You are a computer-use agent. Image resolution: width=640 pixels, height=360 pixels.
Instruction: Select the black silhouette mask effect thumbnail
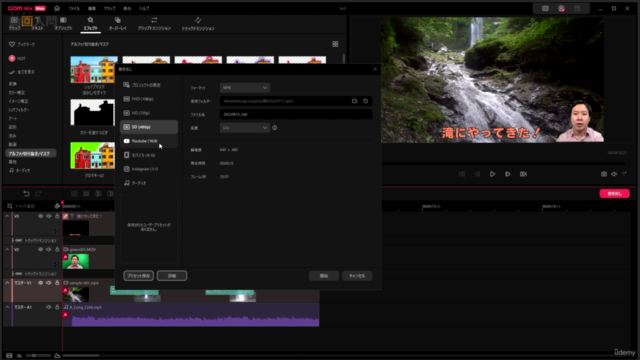[93, 112]
